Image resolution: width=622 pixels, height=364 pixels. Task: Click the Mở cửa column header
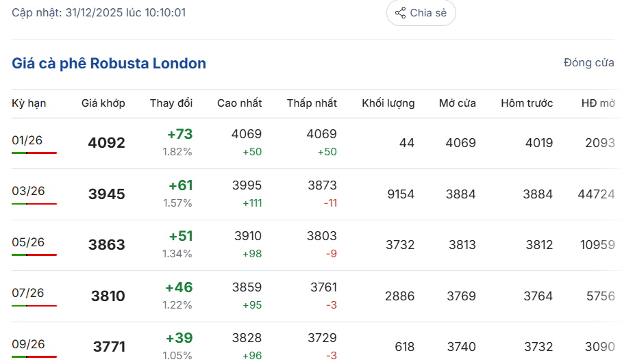click(x=458, y=103)
